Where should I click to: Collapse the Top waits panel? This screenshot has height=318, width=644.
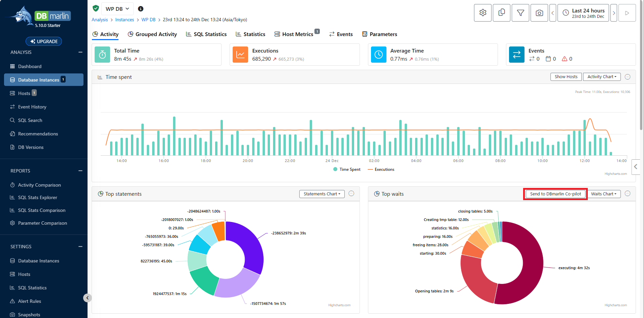tap(628, 194)
